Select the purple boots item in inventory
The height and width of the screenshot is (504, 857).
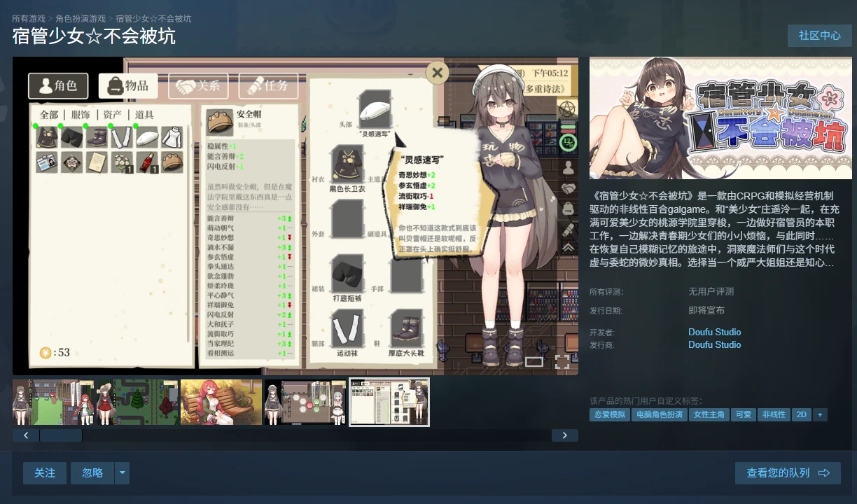coord(97,137)
